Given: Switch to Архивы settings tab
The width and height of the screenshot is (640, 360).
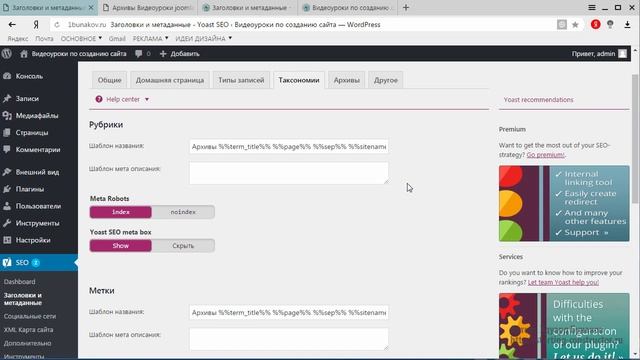Looking at the screenshot, I should tap(347, 80).
